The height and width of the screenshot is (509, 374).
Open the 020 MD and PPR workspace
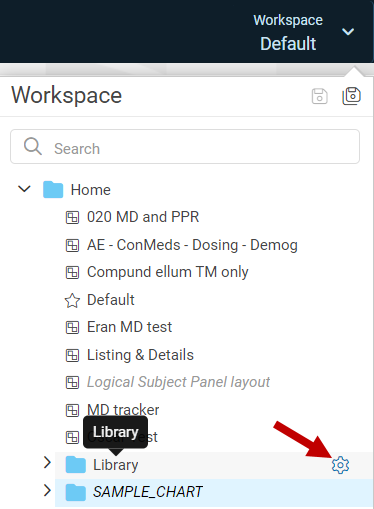[143, 217]
